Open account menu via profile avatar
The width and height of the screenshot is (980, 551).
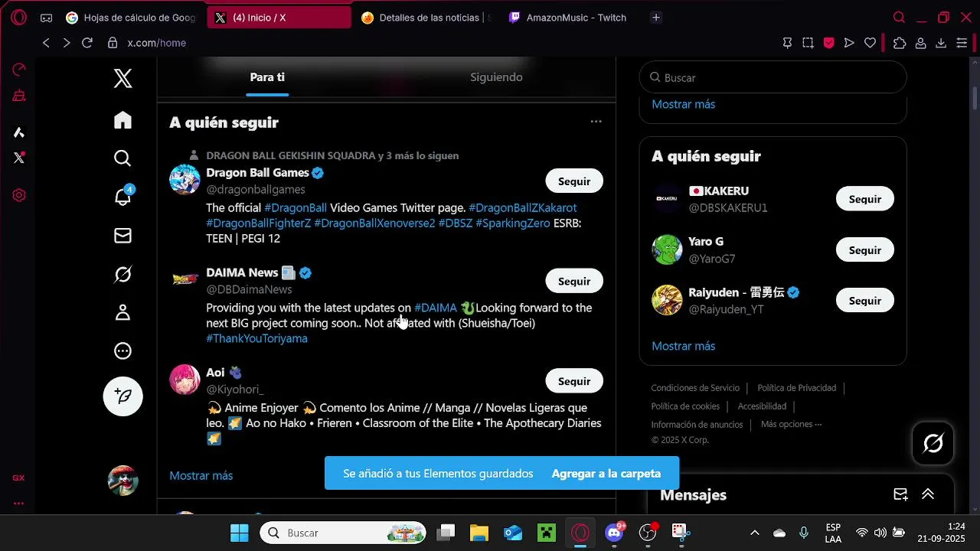click(122, 481)
